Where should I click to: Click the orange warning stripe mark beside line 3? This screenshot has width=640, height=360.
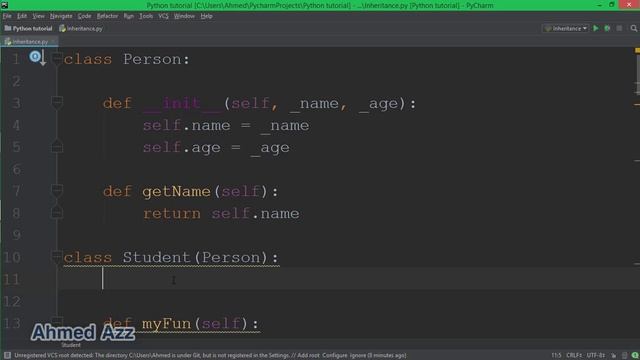point(637,104)
